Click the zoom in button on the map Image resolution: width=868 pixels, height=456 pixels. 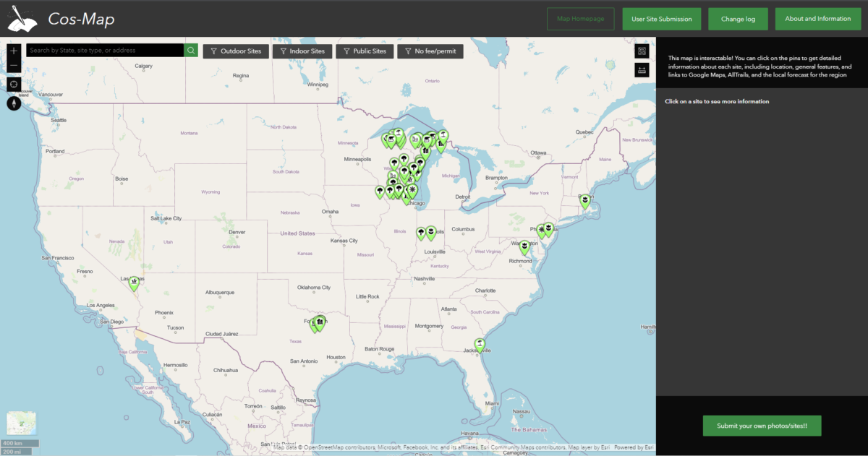[13, 50]
